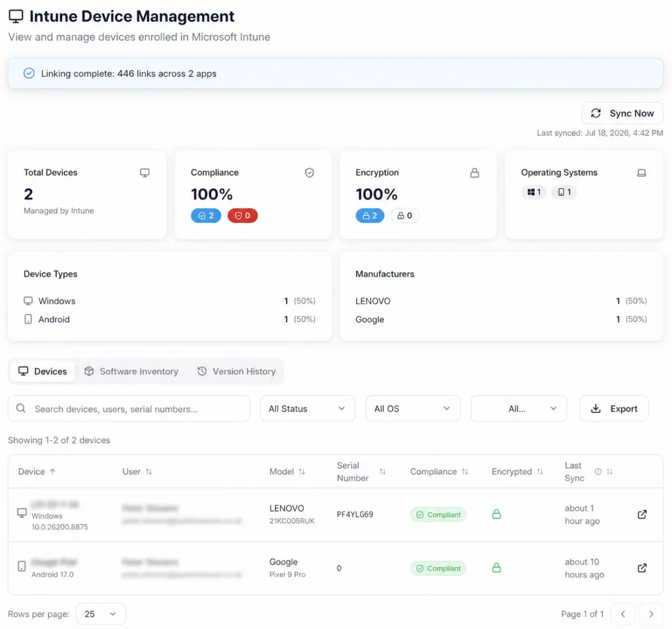Viewport: 672px width, 629px height.
Task: Click the lock icon in LENOVO row
Action: 496,514
